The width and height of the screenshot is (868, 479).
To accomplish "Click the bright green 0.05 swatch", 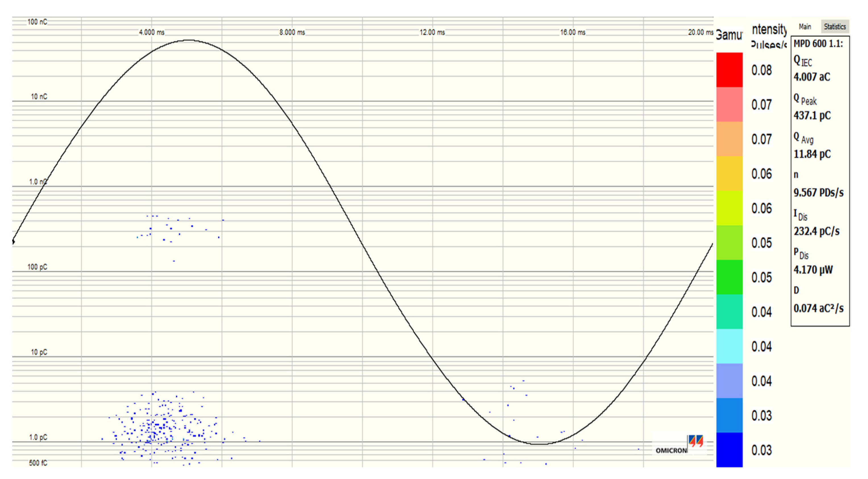I will click(x=729, y=277).
